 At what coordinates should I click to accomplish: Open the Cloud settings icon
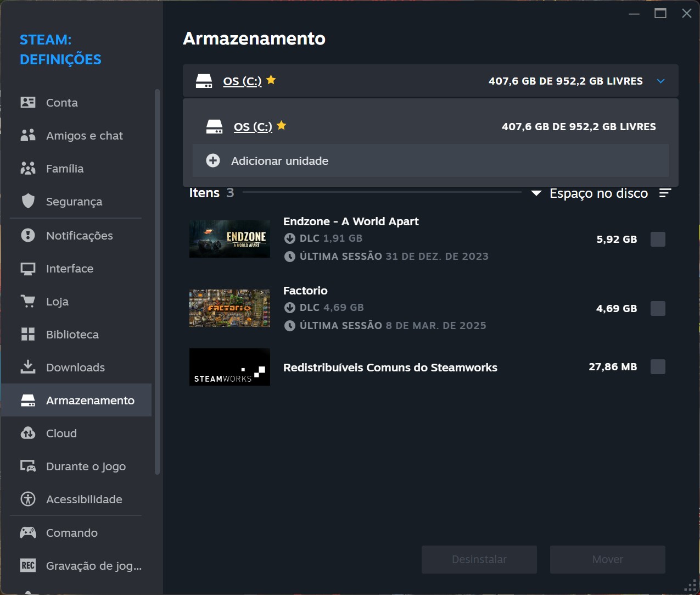(x=27, y=433)
